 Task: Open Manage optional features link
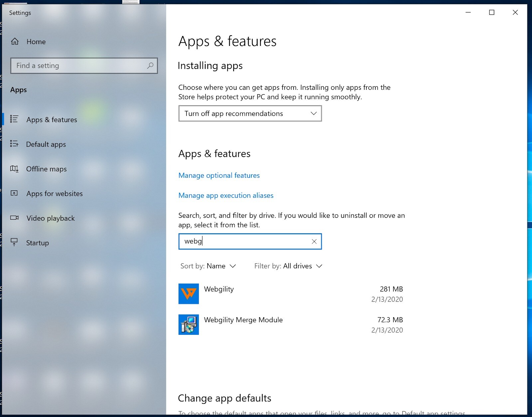tap(219, 175)
